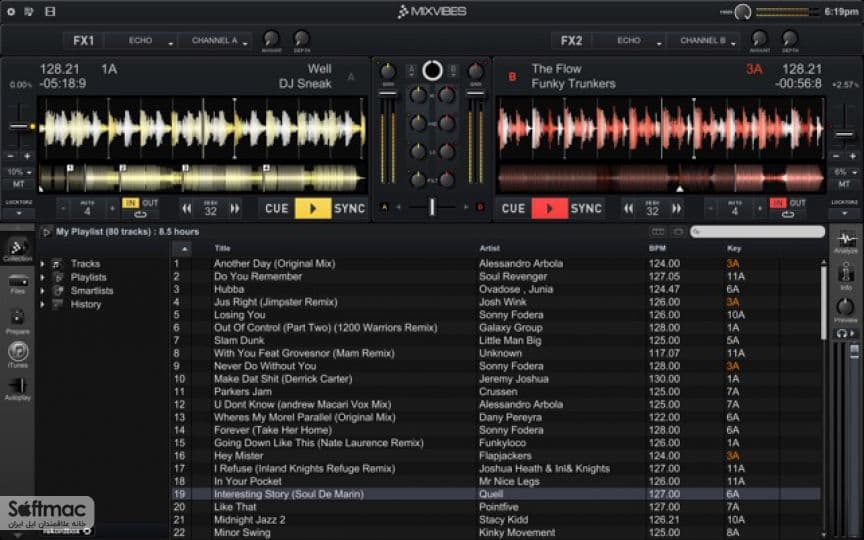864x540 pixels.
Task: Click deck B loop icon under IN/OUT
Action: [x=788, y=214]
